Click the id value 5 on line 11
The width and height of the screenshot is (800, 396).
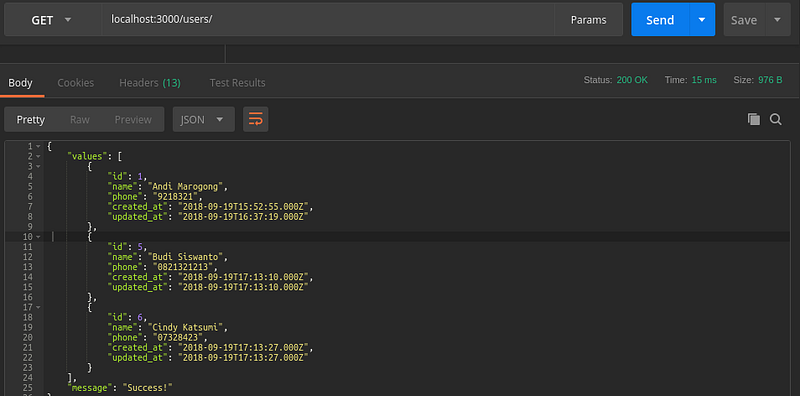pyautogui.click(x=140, y=247)
